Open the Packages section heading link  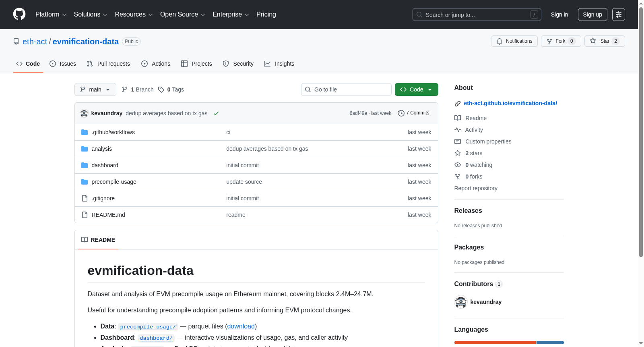[469, 247]
